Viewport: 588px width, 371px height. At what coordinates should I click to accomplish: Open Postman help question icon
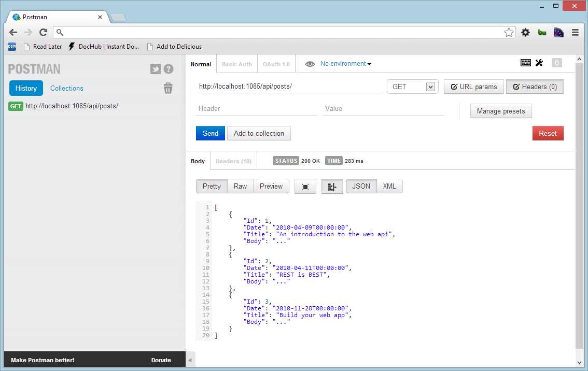coord(169,69)
